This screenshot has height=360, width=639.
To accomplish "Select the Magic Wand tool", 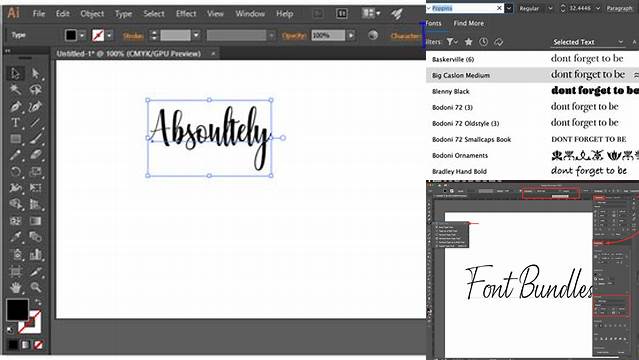I will pyautogui.click(x=15, y=89).
